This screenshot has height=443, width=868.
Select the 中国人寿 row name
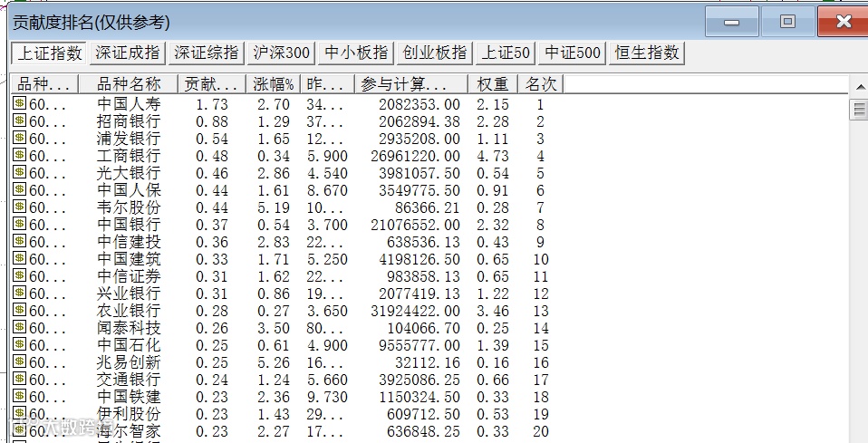click(129, 104)
